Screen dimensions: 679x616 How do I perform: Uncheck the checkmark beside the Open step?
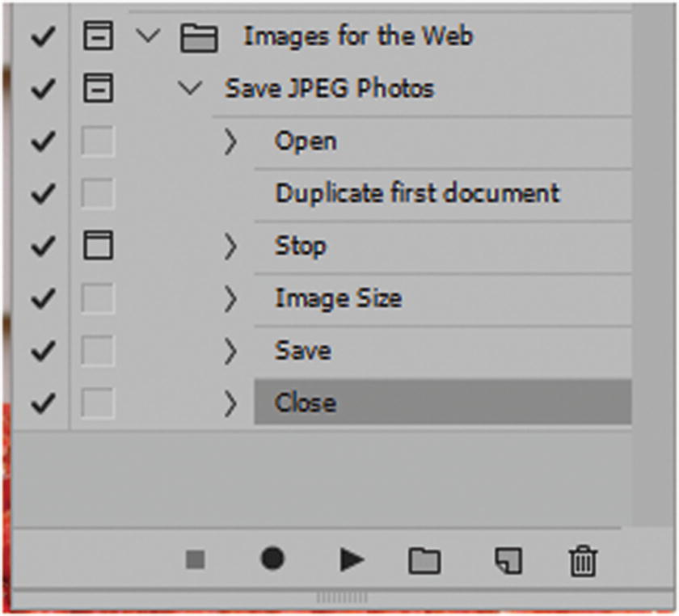(42, 141)
